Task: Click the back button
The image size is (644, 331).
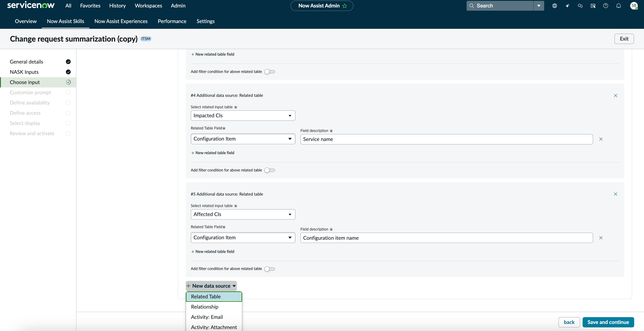Action: pos(569,322)
